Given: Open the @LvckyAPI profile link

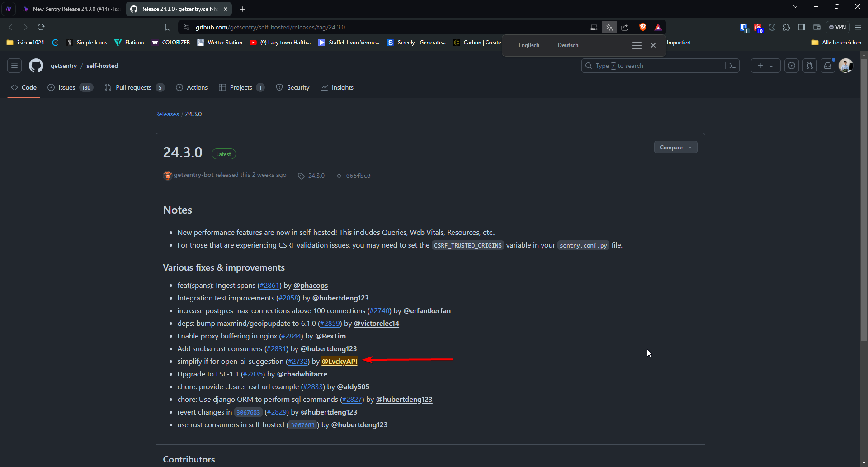Looking at the screenshot, I should [339, 361].
